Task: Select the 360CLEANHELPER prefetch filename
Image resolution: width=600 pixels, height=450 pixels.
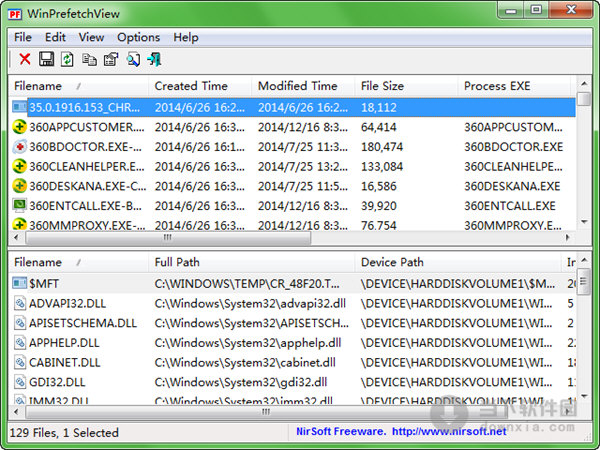Action: pos(87,167)
